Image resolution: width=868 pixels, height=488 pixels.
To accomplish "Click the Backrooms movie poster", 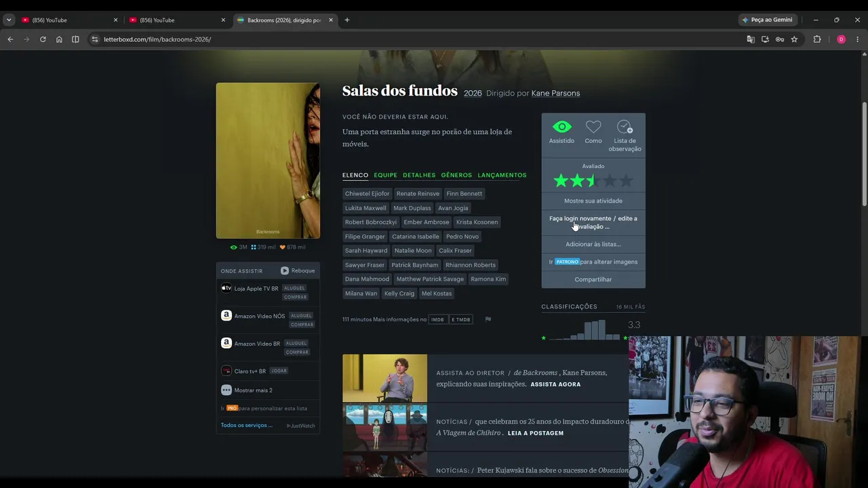I will coord(268,161).
